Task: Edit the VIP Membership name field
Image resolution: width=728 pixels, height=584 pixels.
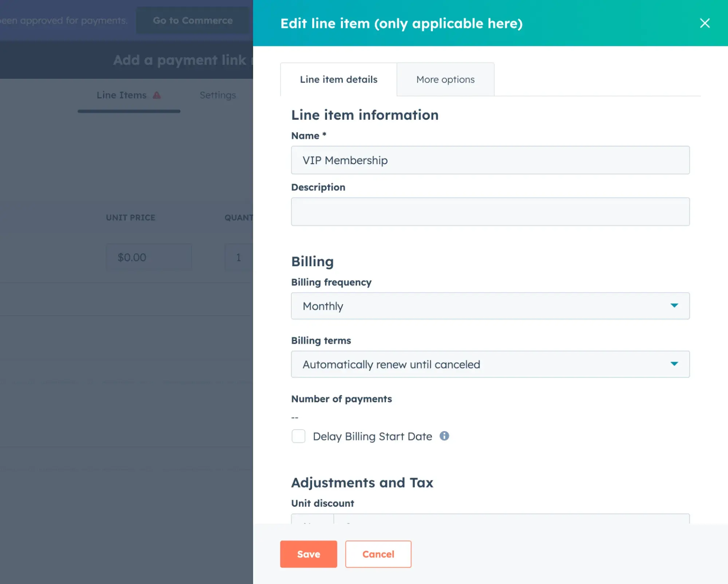Action: click(490, 160)
